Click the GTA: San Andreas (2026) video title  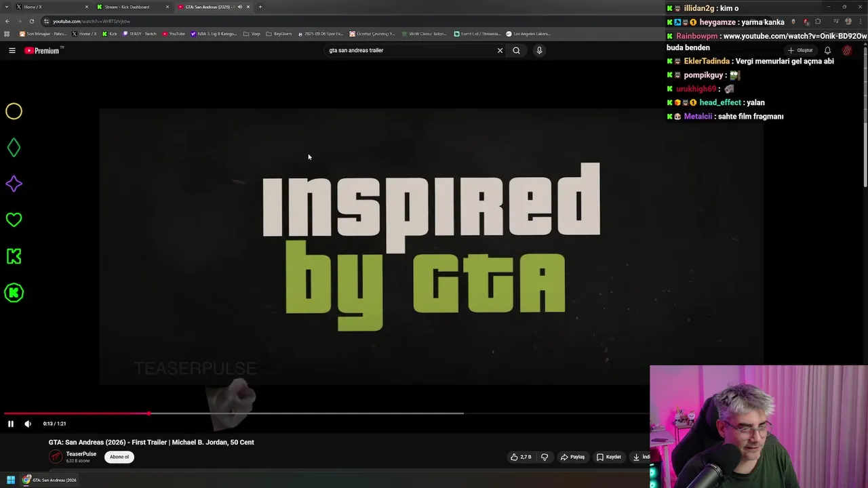[151, 442]
